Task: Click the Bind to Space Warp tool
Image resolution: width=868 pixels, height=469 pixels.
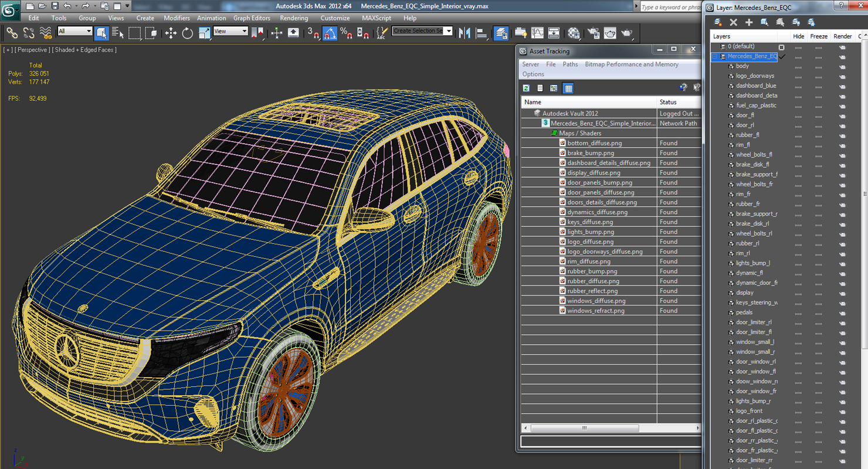Action: tap(46, 33)
